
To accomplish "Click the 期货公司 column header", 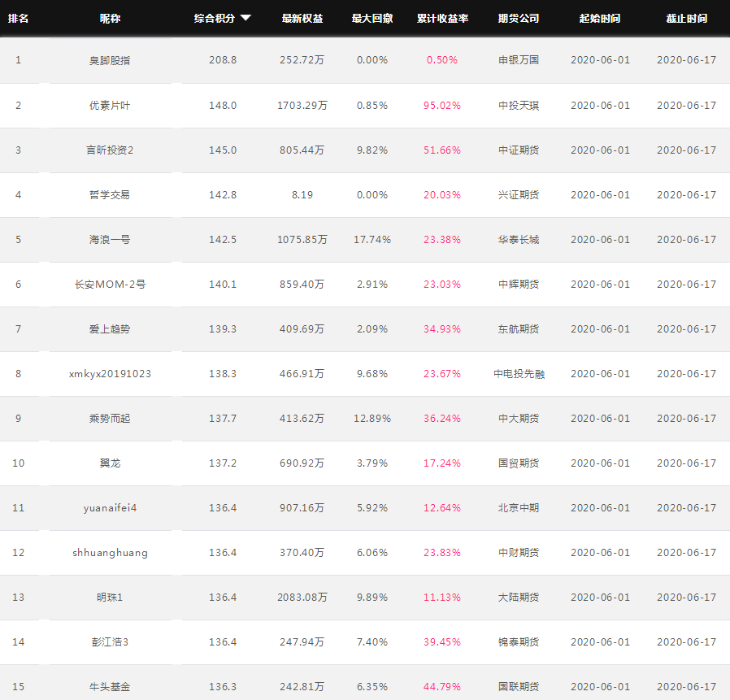I will coord(519,18).
